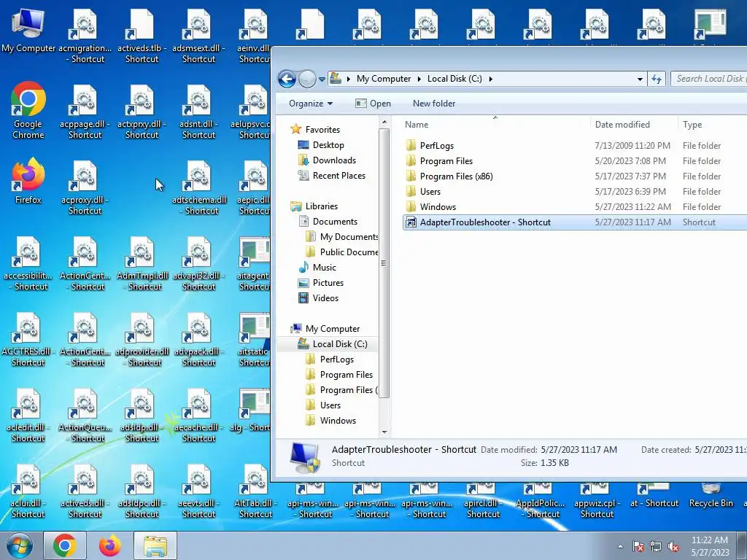This screenshot has height=560, width=747.
Task: Click the Forward navigation arrow in Explorer
Action: pyautogui.click(x=307, y=79)
